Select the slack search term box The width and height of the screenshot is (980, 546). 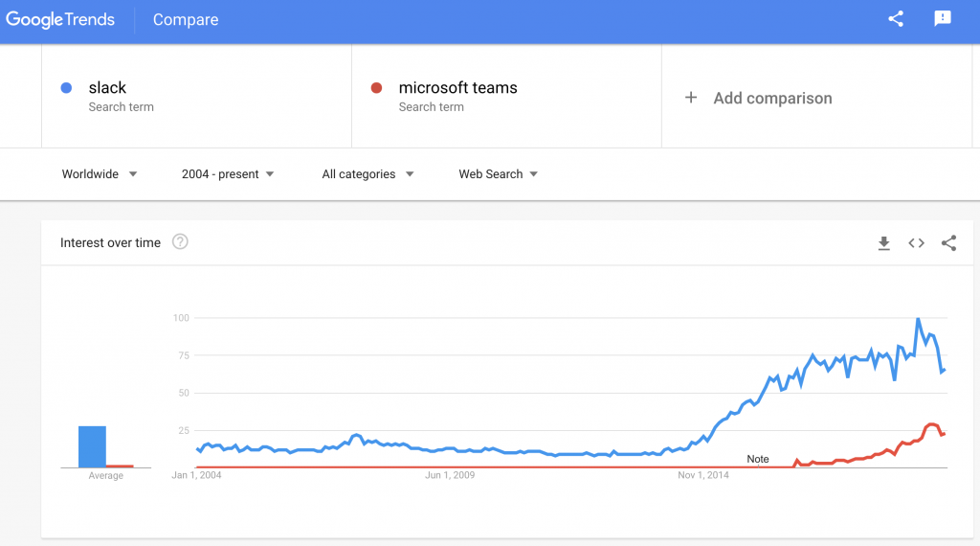[x=196, y=96]
